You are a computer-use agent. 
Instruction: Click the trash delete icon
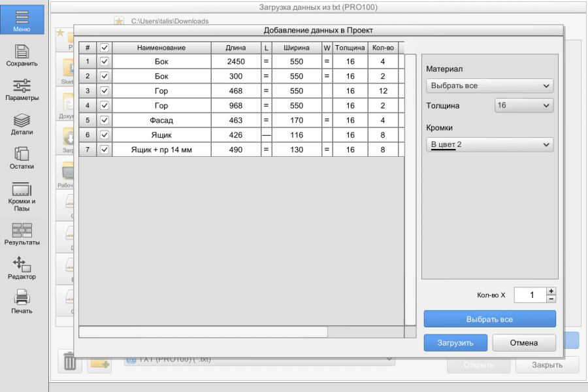pos(70,361)
